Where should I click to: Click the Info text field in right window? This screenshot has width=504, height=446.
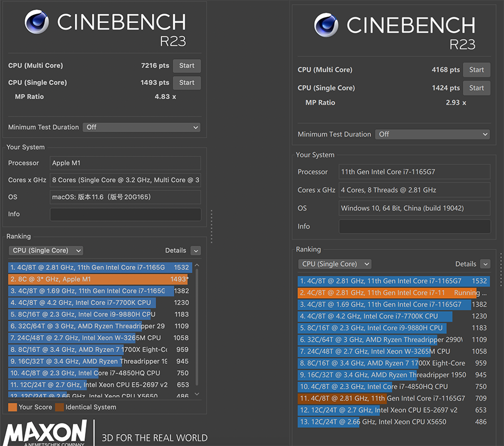pyautogui.click(x=415, y=226)
